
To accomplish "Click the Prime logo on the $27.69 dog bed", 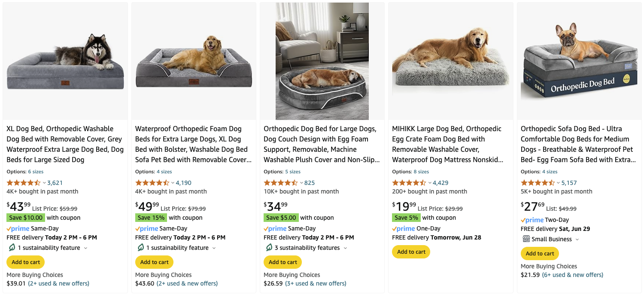I will [532, 220].
